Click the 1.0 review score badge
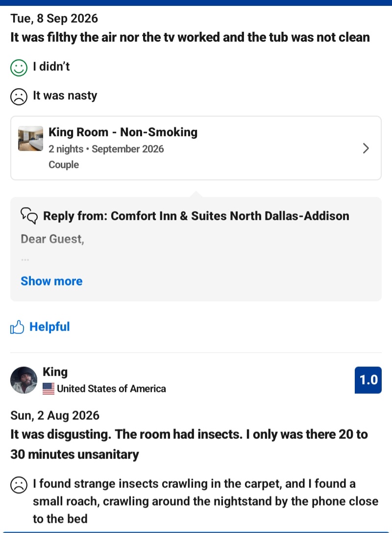Screen dimensions: 392x533 [x=368, y=380]
